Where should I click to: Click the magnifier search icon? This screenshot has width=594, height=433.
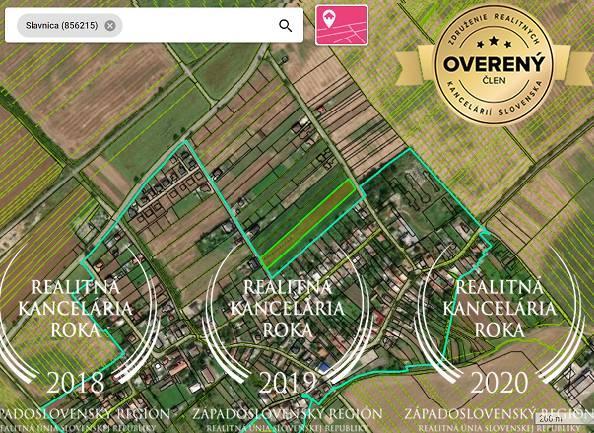tap(285, 25)
